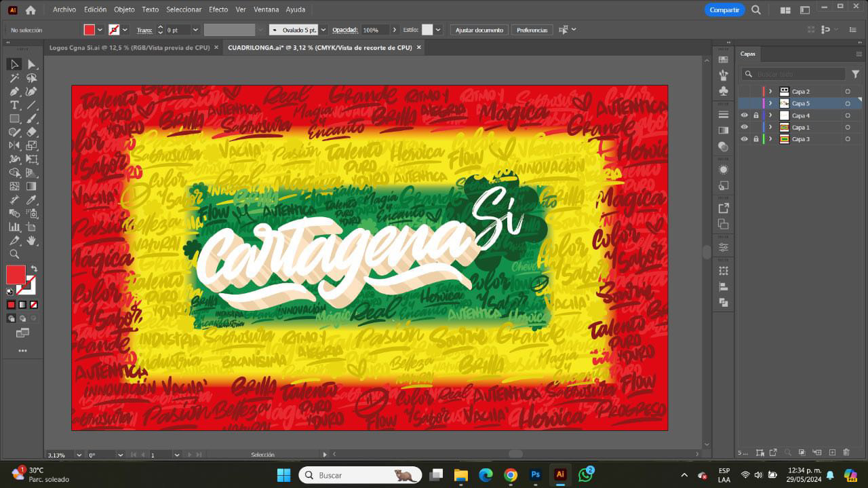Viewport: 868px width, 488px height.
Task: Open the Ovalado 5 pt. brush dropdown
Action: tap(323, 30)
